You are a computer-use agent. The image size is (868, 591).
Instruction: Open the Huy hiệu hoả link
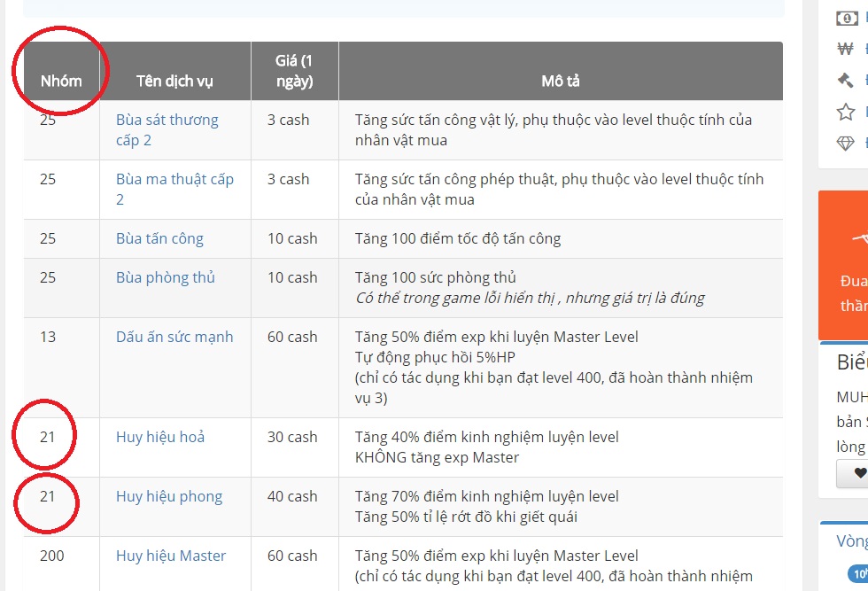[160, 437]
